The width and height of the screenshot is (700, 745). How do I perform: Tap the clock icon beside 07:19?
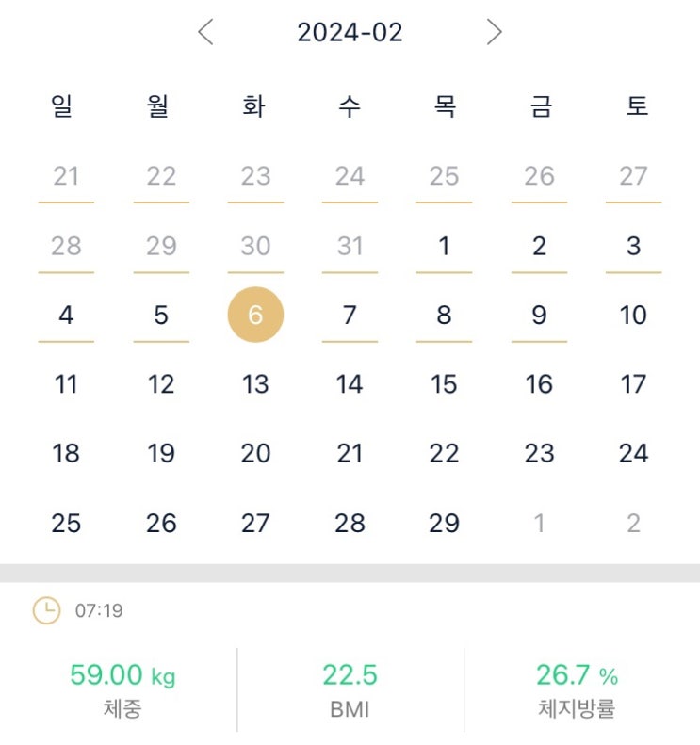point(46,610)
